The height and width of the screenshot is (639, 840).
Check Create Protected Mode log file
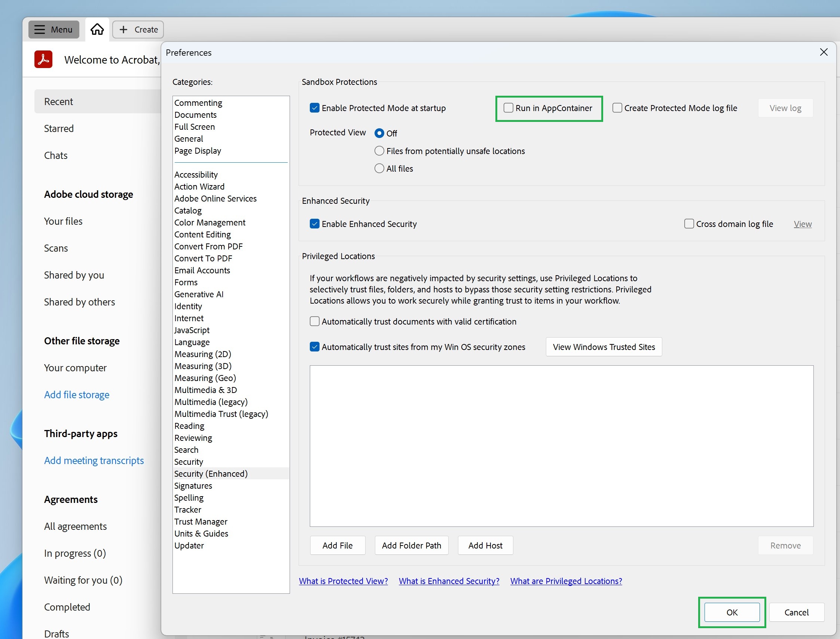[x=617, y=108]
